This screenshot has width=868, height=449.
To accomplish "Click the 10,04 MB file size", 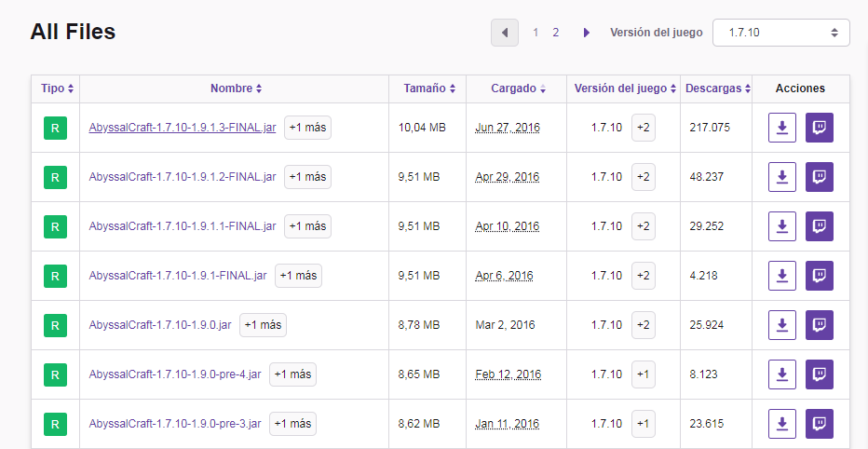I will (422, 128).
